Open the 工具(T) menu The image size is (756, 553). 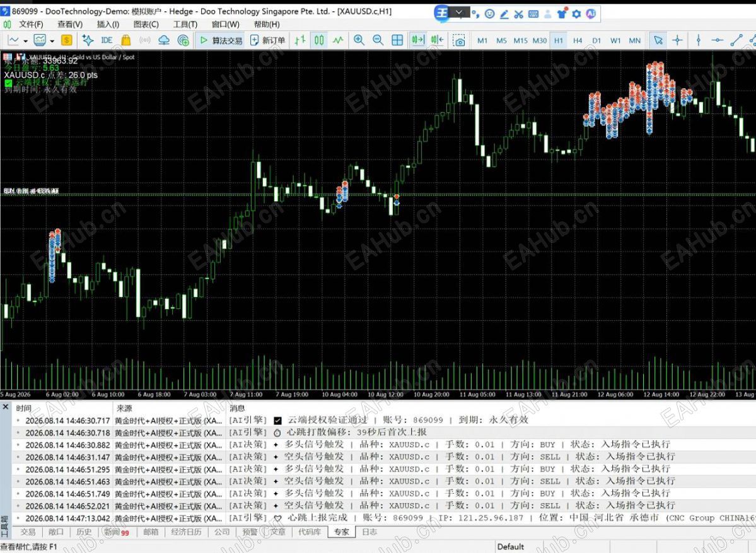tap(185, 24)
